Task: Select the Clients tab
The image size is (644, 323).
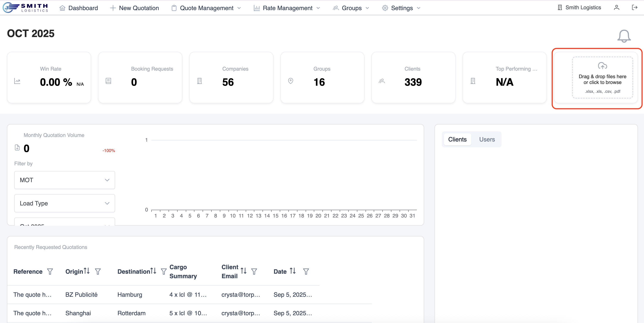Action: tap(457, 139)
